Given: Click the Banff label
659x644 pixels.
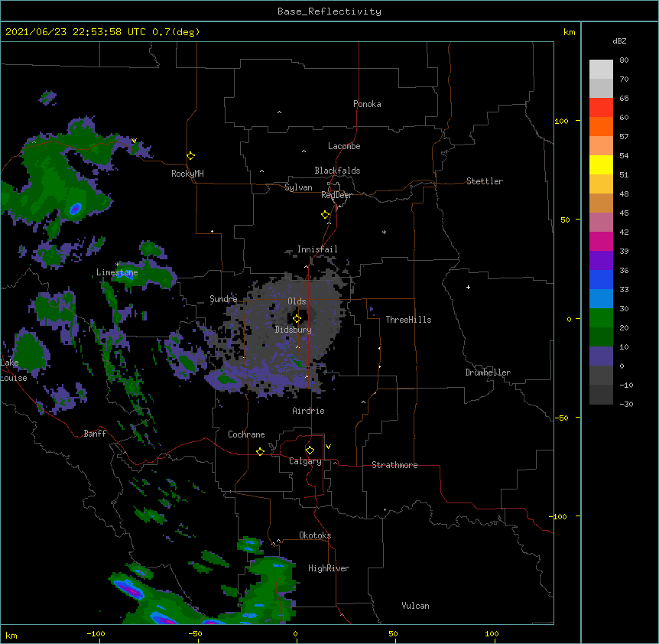Looking at the screenshot, I should click(x=95, y=434).
